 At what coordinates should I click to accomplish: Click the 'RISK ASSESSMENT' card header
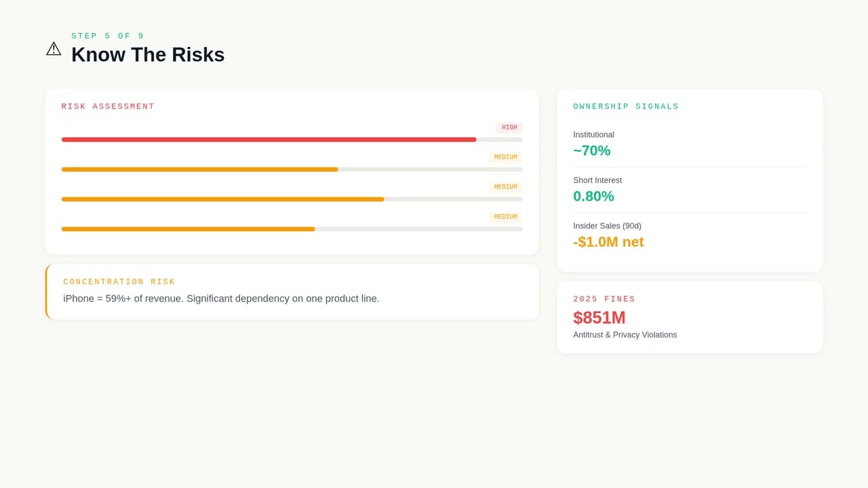pos(108,106)
